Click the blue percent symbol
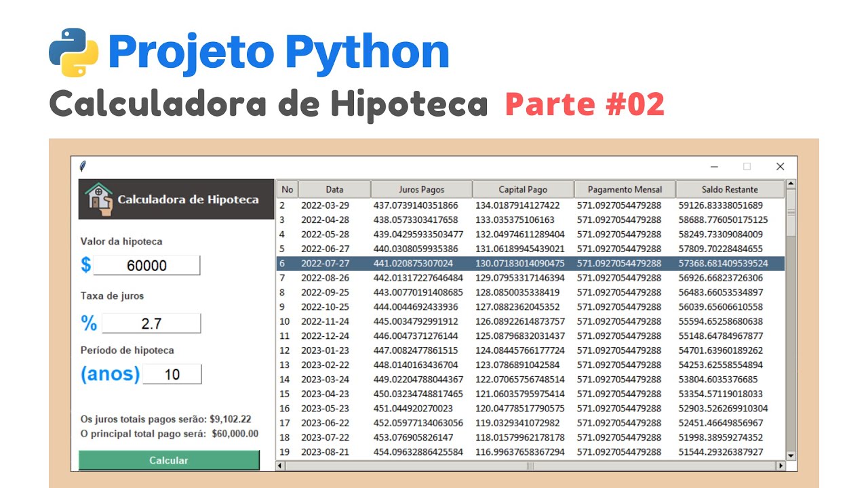The width and height of the screenshot is (868, 488). coord(89,323)
